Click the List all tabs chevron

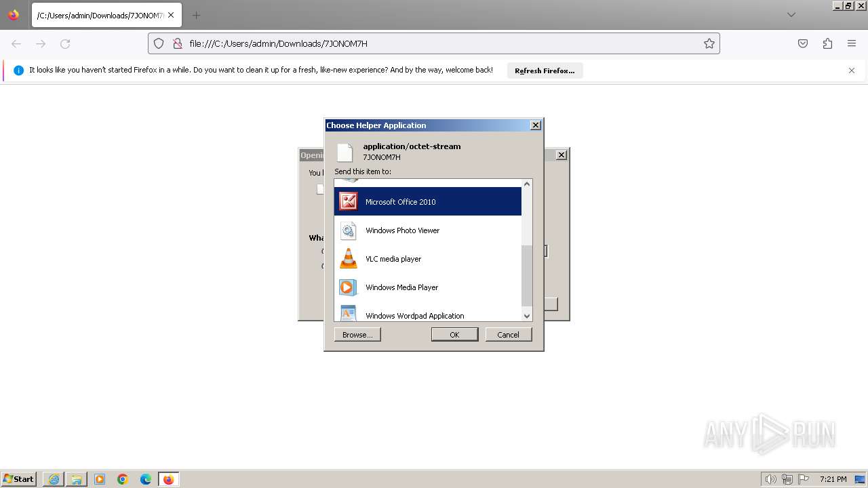click(791, 15)
